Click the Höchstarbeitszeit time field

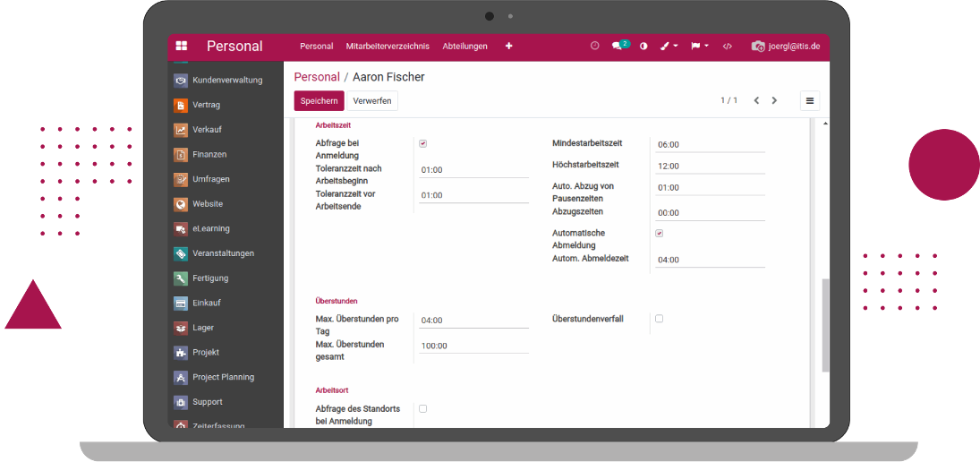point(710,167)
